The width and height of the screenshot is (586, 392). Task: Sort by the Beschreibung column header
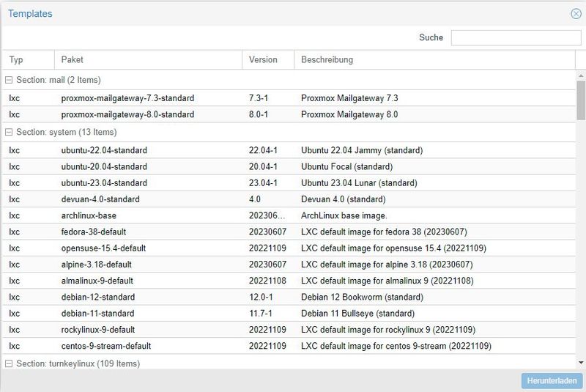point(434,60)
